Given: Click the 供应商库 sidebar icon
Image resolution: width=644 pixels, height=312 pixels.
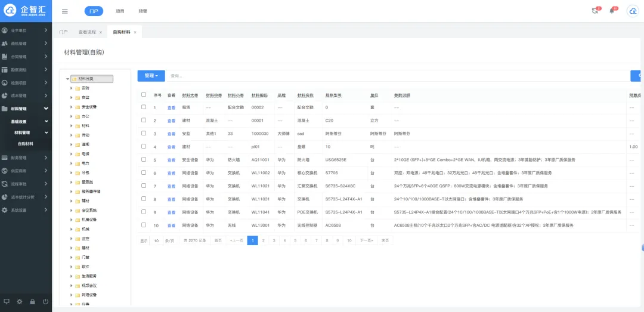Looking at the screenshot, I should [x=5, y=171].
